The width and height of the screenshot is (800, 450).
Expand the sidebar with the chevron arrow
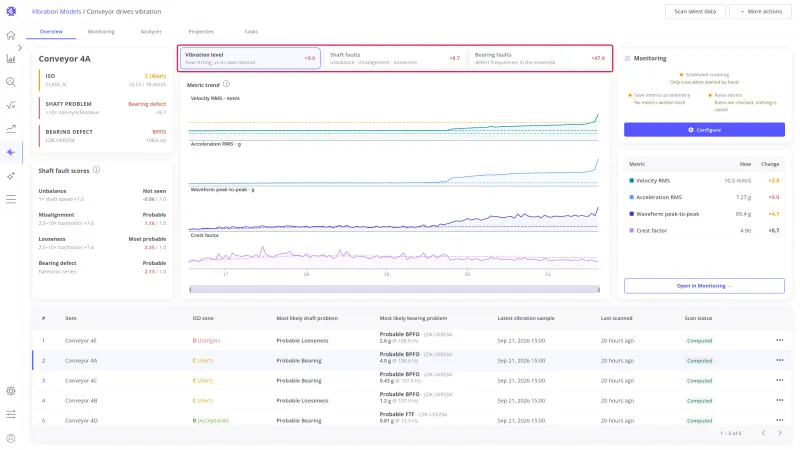pyautogui.click(x=20, y=48)
